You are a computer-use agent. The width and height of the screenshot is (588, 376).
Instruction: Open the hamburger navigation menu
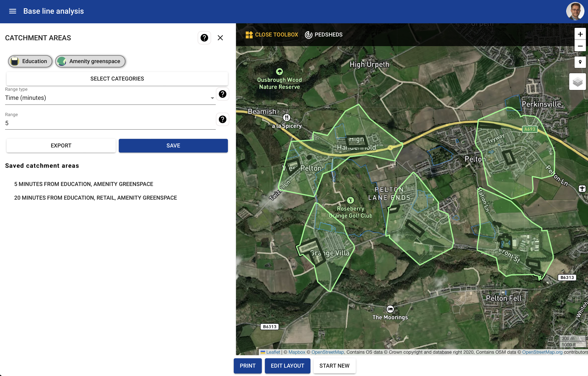13,11
